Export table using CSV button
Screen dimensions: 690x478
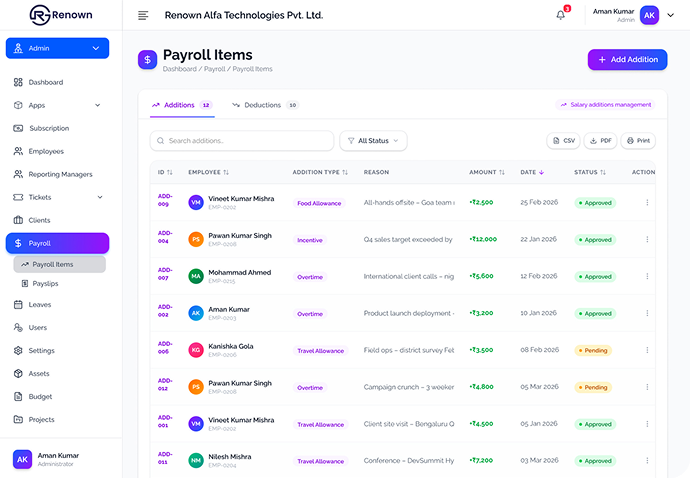click(x=563, y=141)
